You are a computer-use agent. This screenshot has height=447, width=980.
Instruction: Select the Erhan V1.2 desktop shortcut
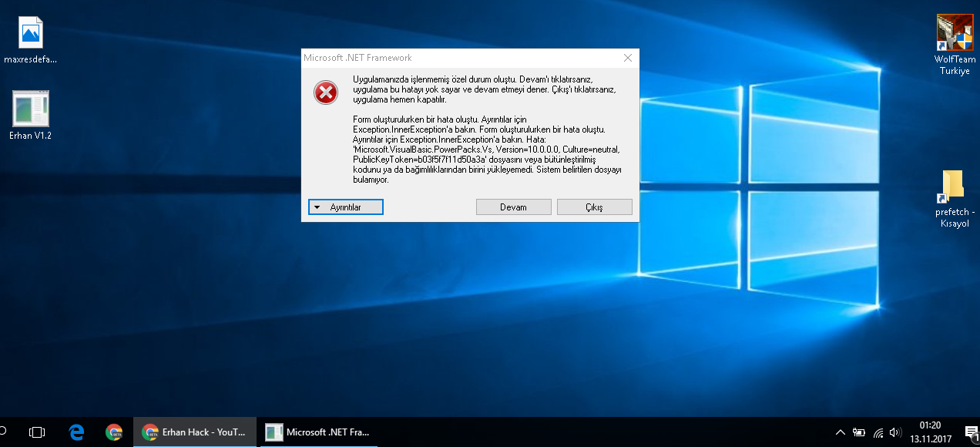tap(31, 116)
